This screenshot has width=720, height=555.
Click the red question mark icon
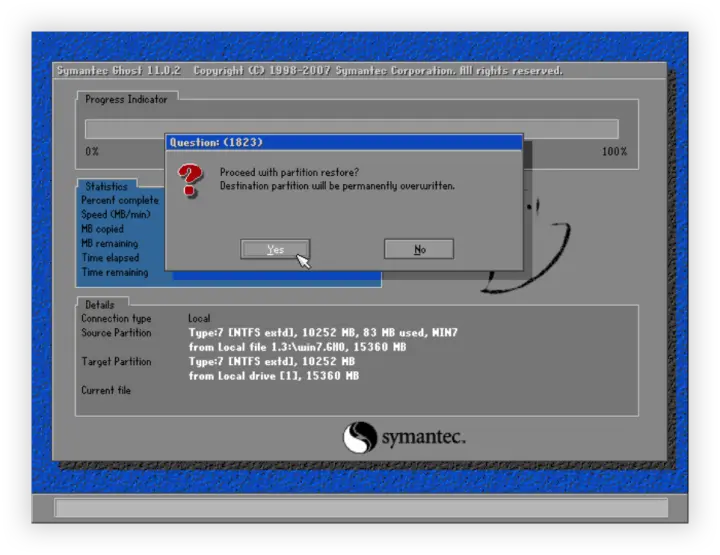pos(190,180)
